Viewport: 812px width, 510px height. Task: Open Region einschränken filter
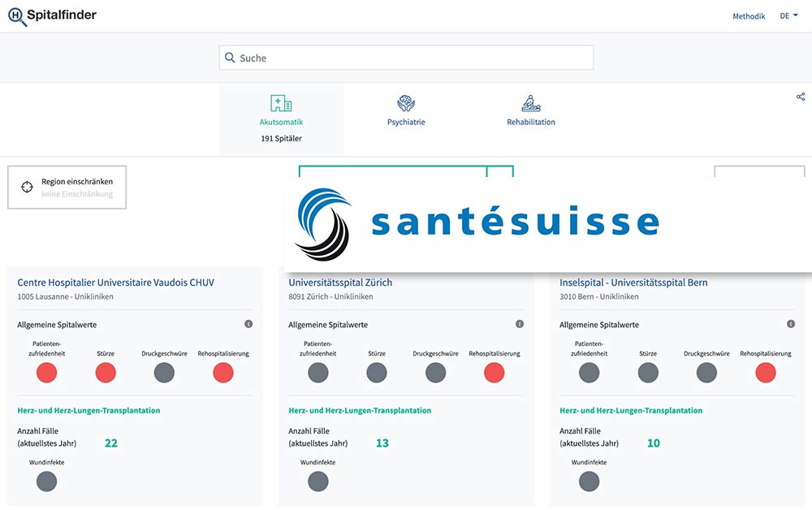(x=67, y=188)
